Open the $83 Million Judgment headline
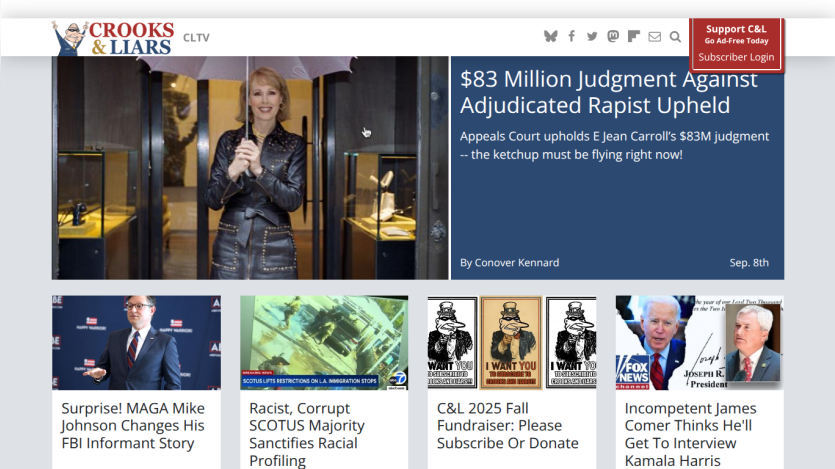This screenshot has height=469, width=835. point(609,92)
